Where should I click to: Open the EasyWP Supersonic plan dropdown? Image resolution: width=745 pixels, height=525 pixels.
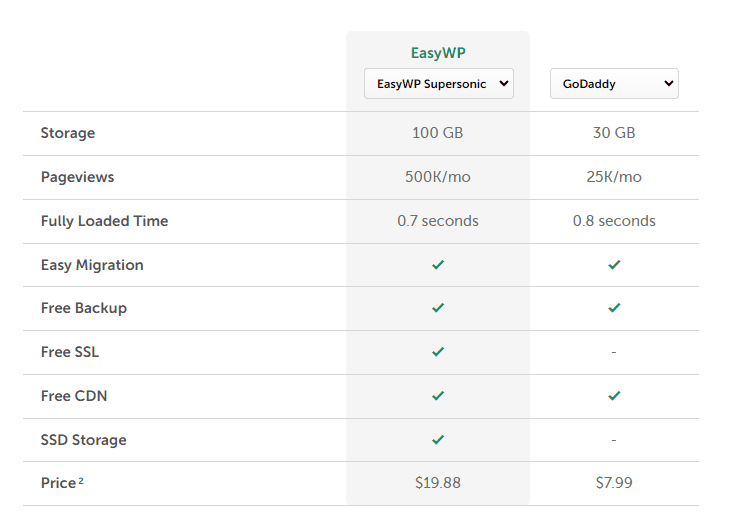439,84
